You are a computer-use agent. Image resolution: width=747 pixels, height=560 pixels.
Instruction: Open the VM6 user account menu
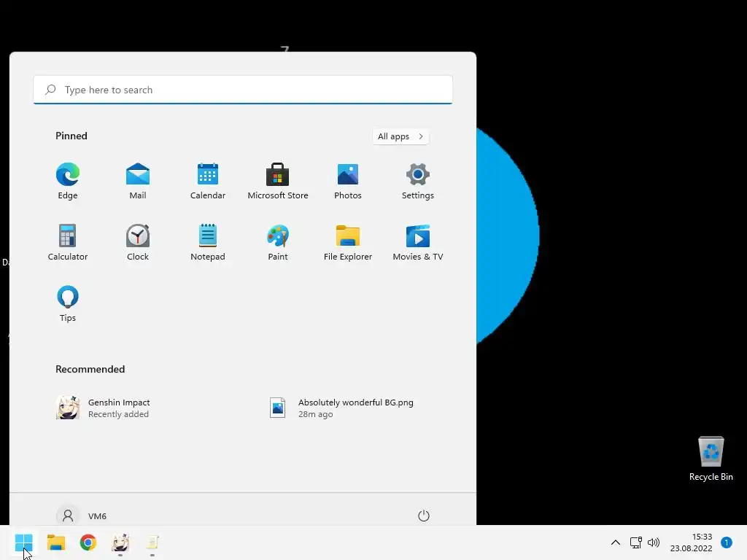[82, 516]
